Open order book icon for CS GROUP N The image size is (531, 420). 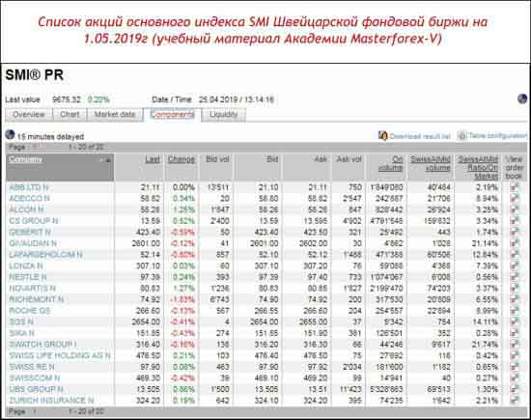(515, 220)
